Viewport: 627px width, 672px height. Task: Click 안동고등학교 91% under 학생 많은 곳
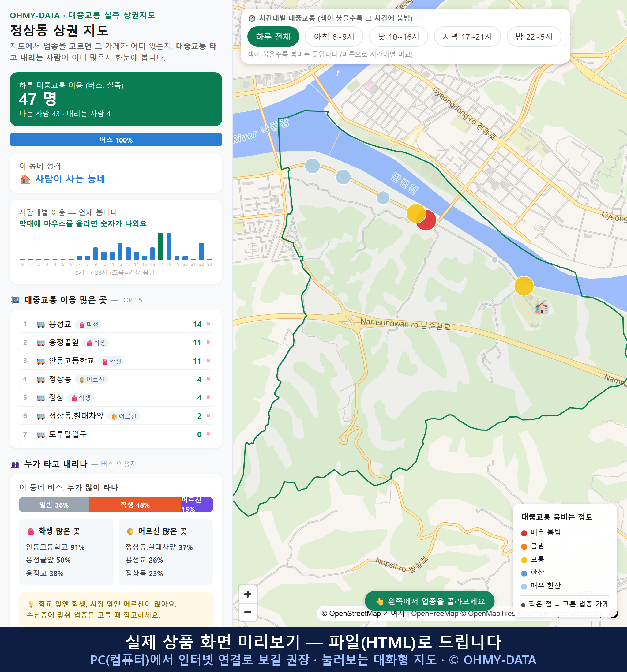click(x=55, y=547)
